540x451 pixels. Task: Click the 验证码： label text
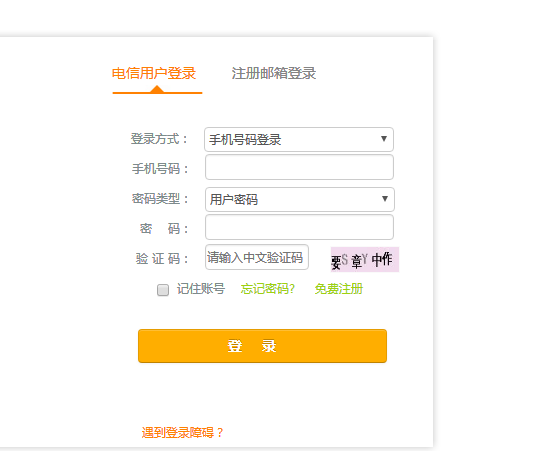click(162, 259)
